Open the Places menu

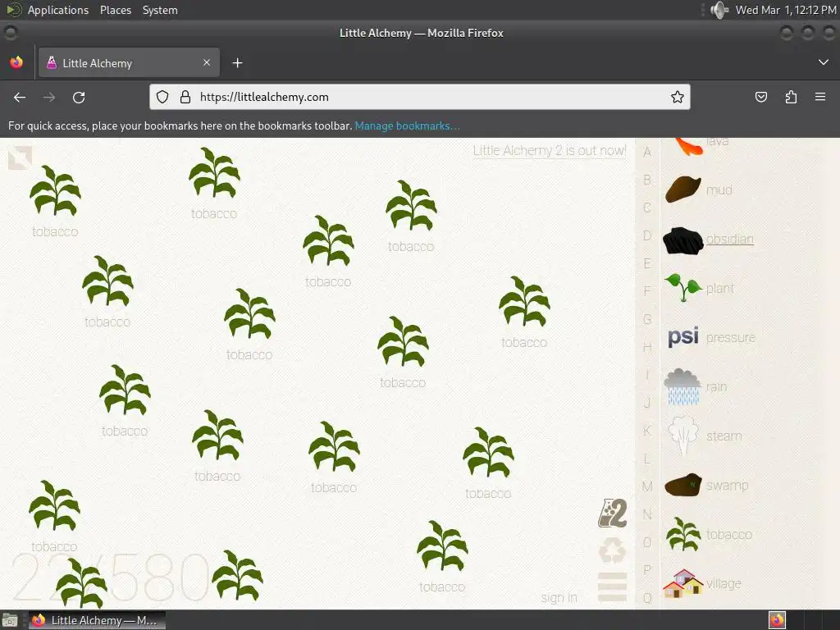pos(115,10)
